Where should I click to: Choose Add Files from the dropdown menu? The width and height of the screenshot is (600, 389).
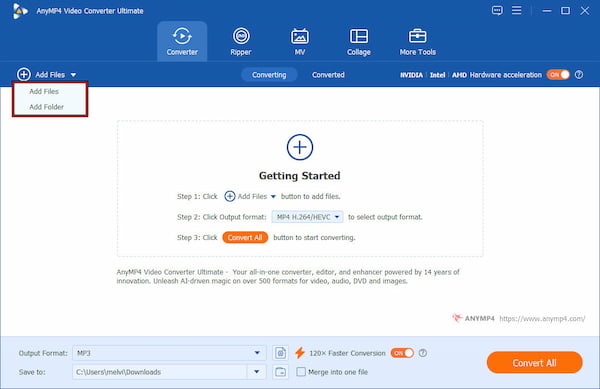point(44,91)
